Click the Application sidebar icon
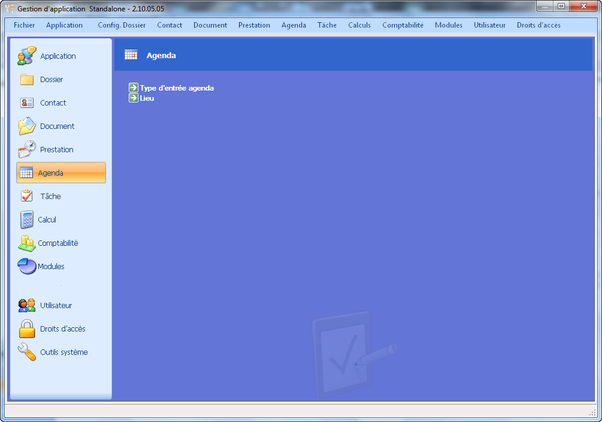Screen dimensions: 602x422 (x=27, y=56)
